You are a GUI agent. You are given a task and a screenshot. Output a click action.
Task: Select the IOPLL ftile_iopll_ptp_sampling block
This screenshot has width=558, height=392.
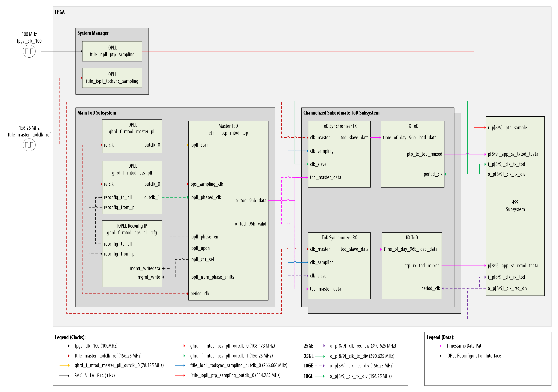click(x=112, y=51)
